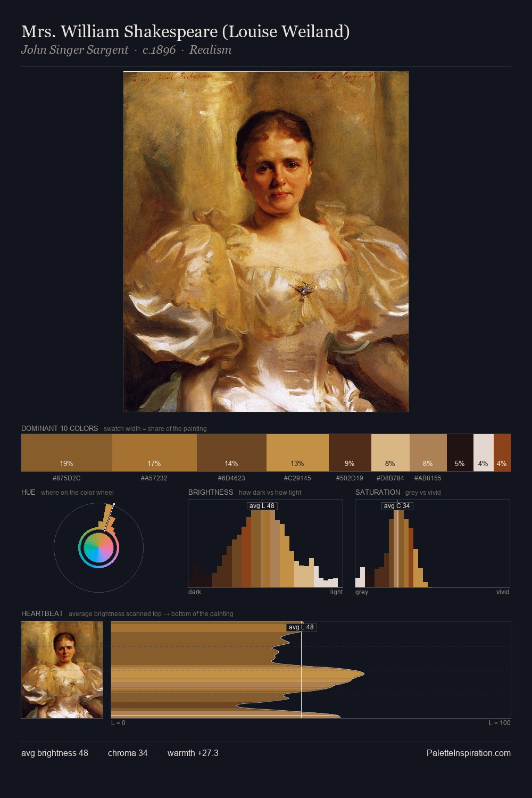
Task: Click the 'vivid' axis label
Action: tap(503, 592)
